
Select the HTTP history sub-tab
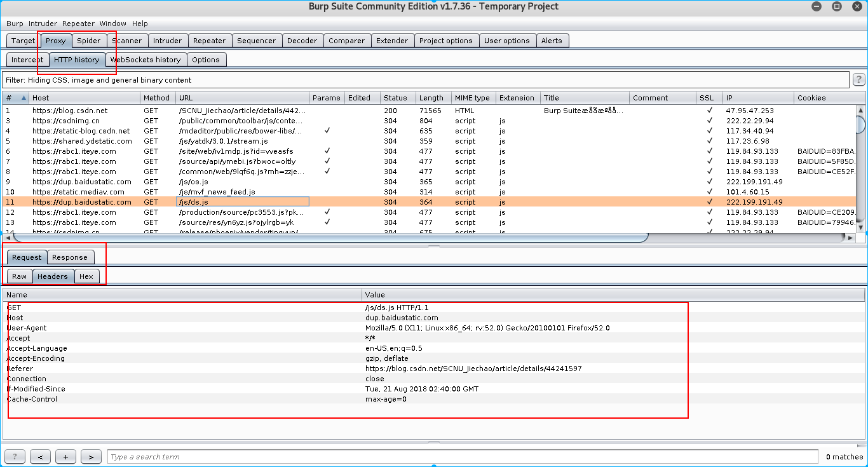coord(77,60)
